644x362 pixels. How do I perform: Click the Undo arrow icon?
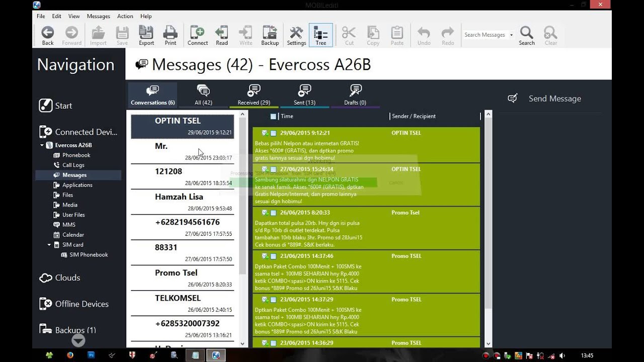click(424, 35)
